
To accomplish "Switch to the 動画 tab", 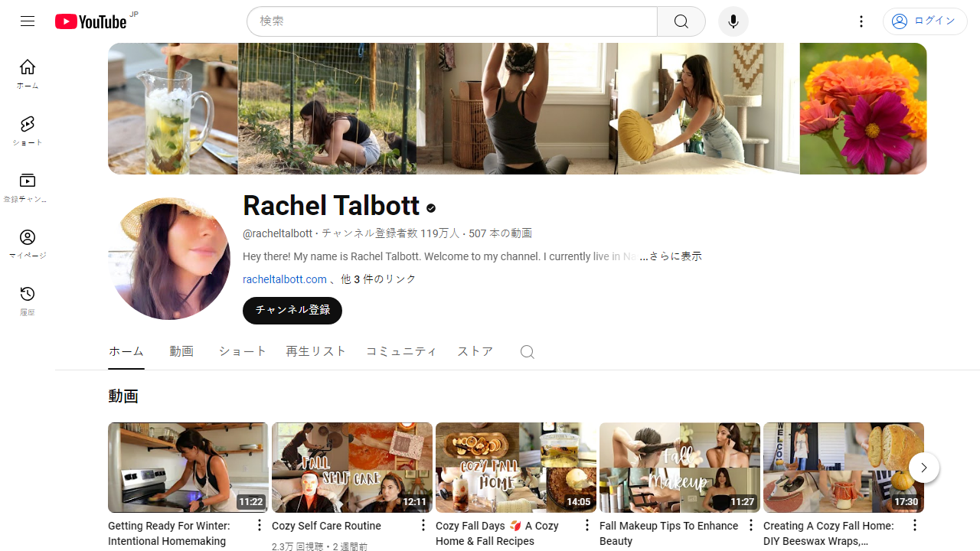I will [x=181, y=351].
